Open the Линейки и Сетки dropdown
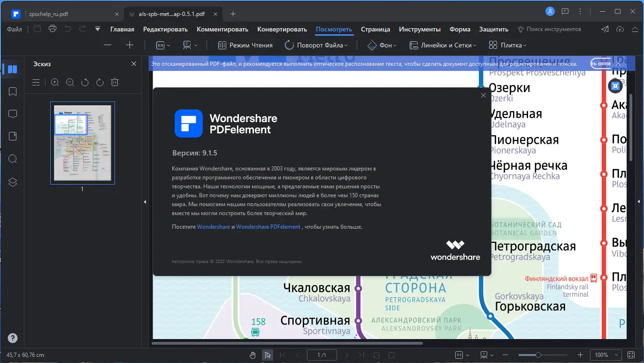The width and height of the screenshot is (644, 363). pos(442,45)
